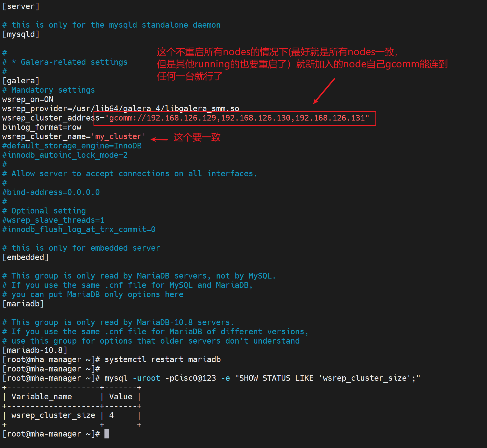This screenshot has width=487, height=448.
Task: Click the [galera] section header
Action: (21, 81)
